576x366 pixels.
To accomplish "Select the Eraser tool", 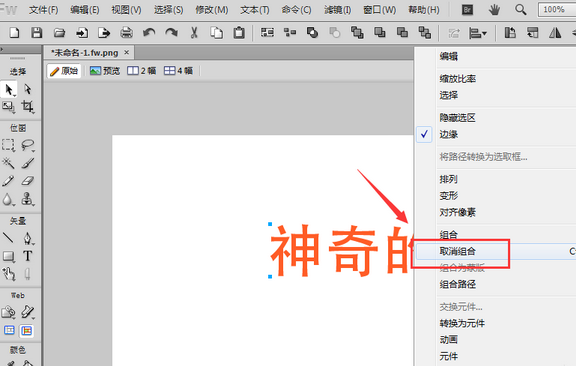I will point(28,180).
